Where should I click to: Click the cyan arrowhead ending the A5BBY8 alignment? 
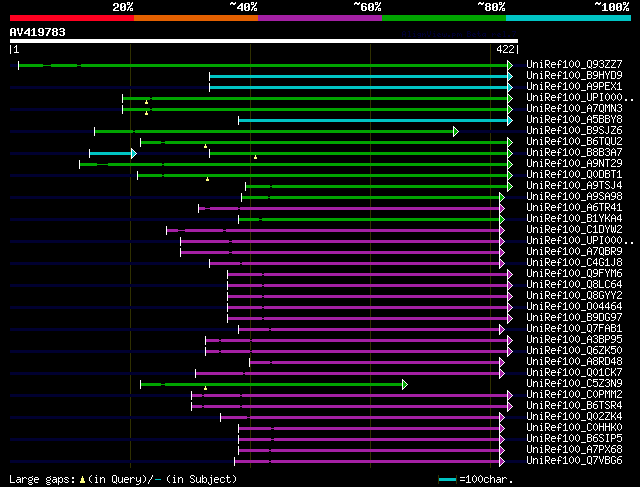click(510, 120)
